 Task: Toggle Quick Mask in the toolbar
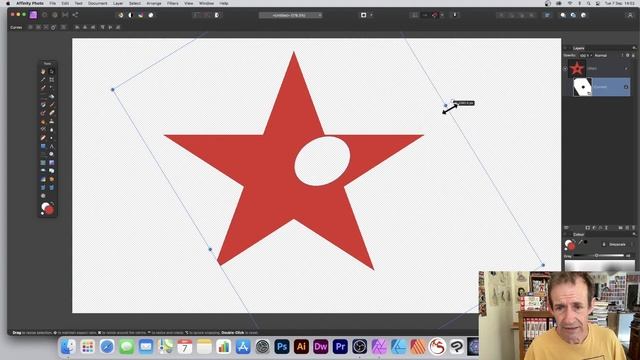pyautogui.click(x=363, y=15)
